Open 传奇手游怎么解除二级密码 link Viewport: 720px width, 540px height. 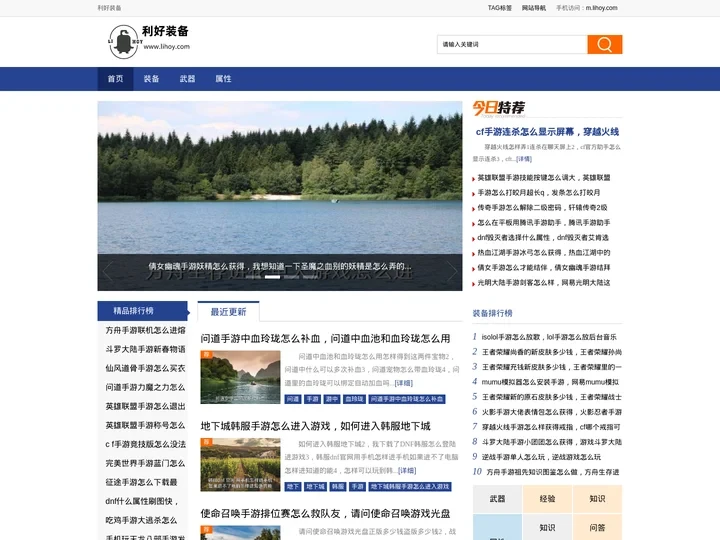(542, 208)
